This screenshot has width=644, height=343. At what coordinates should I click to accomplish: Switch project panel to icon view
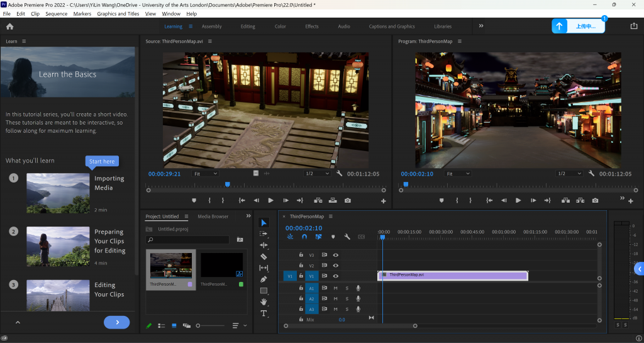coord(174,326)
